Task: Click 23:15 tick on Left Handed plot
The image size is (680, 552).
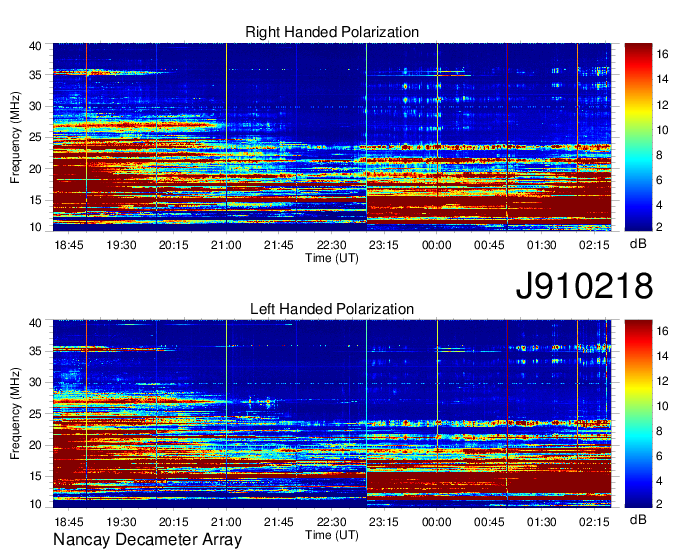Action: 384,522
